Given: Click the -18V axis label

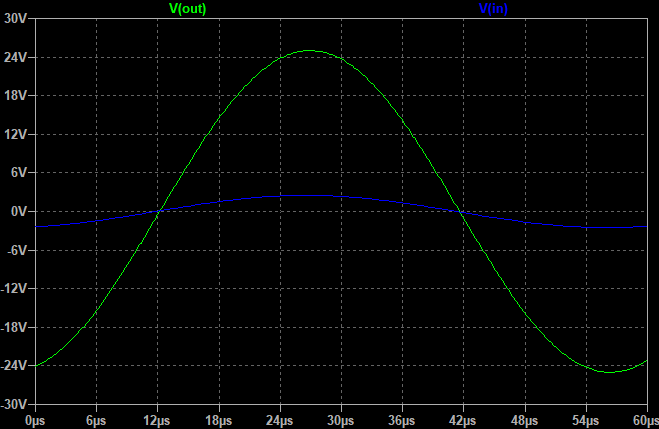Looking at the screenshot, I should click(14, 327).
